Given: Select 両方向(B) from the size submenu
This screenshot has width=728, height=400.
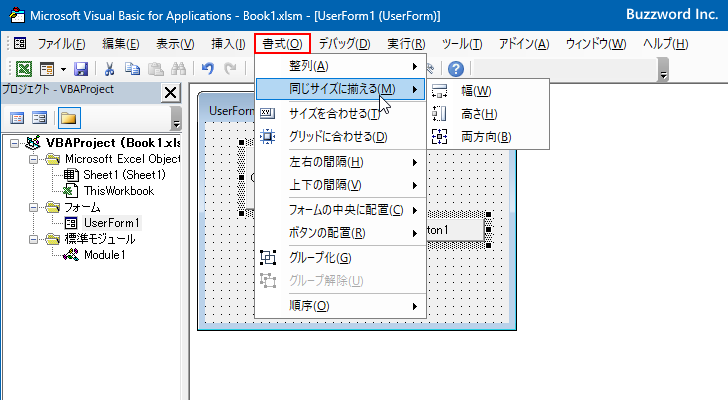Looking at the screenshot, I should pyautogui.click(x=486, y=136).
